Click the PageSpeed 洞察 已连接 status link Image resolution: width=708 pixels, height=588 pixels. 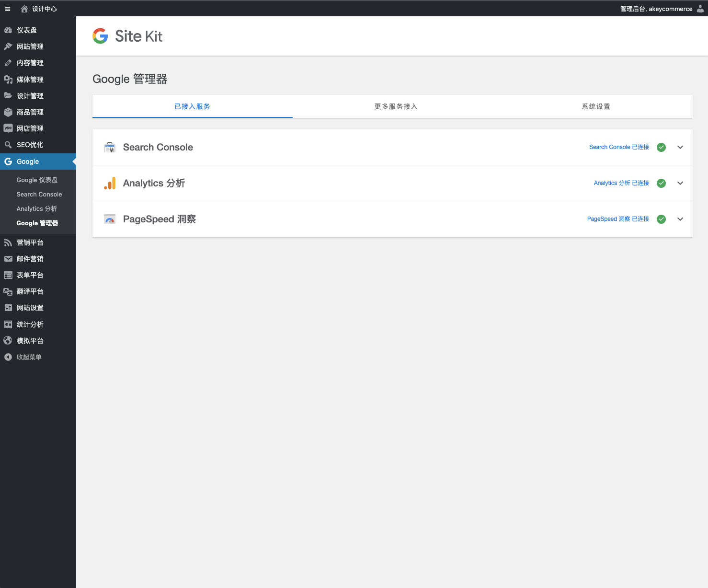pyautogui.click(x=618, y=219)
